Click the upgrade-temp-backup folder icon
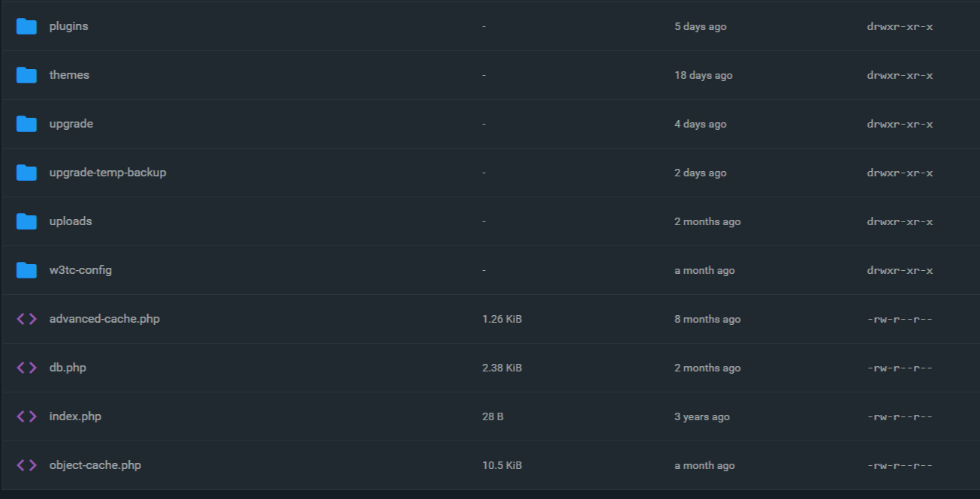The image size is (980, 499). tap(26, 173)
